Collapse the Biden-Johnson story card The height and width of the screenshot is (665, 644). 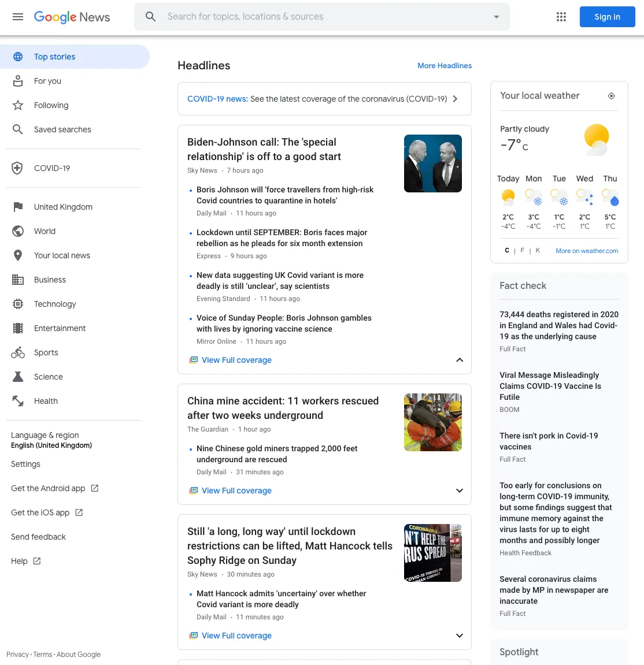click(x=460, y=360)
